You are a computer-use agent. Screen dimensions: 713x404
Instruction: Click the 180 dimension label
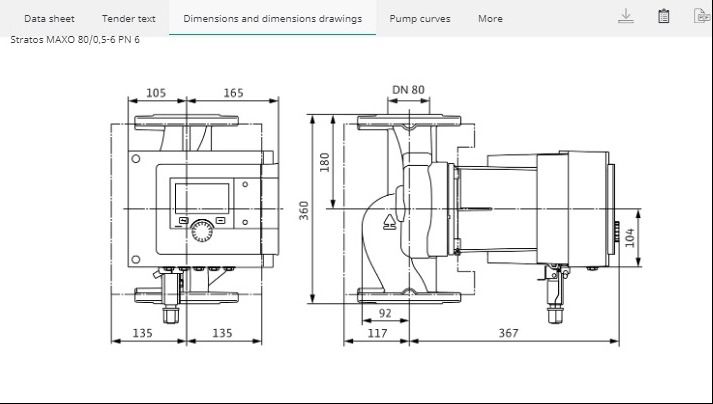tap(325, 161)
